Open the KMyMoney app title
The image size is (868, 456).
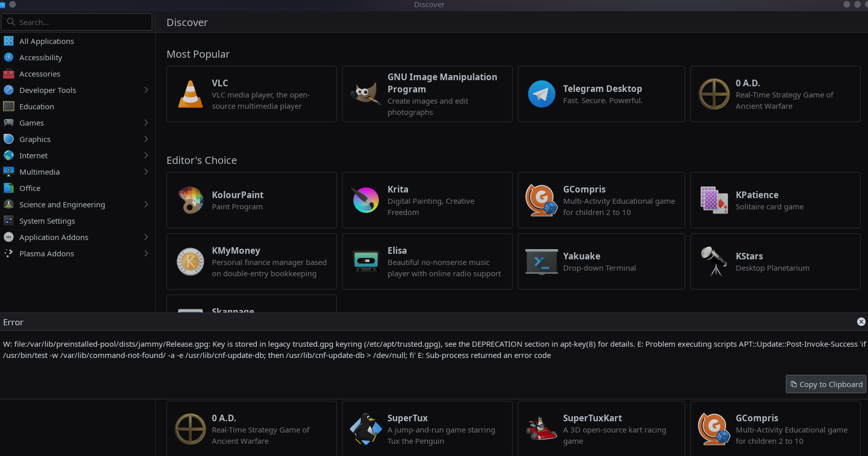click(x=236, y=250)
